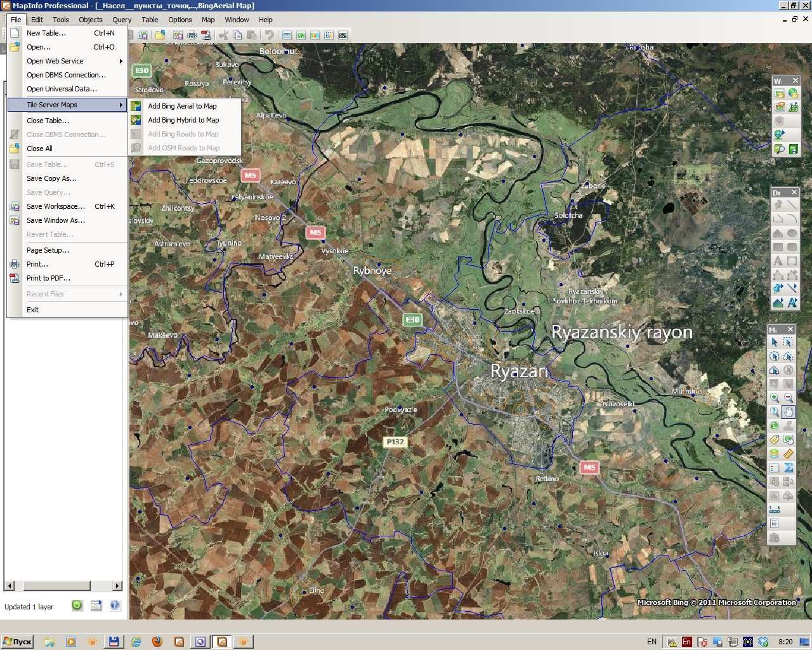Click the Show/Hide Scalebar icon
The height and width of the screenshot is (650, 812).
coord(774,510)
